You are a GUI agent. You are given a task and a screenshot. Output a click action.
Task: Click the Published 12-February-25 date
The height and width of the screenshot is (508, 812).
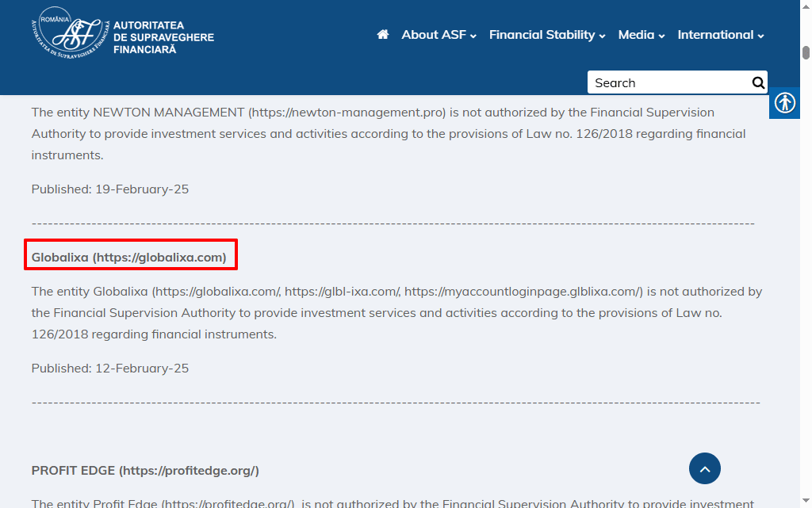pyautogui.click(x=110, y=369)
